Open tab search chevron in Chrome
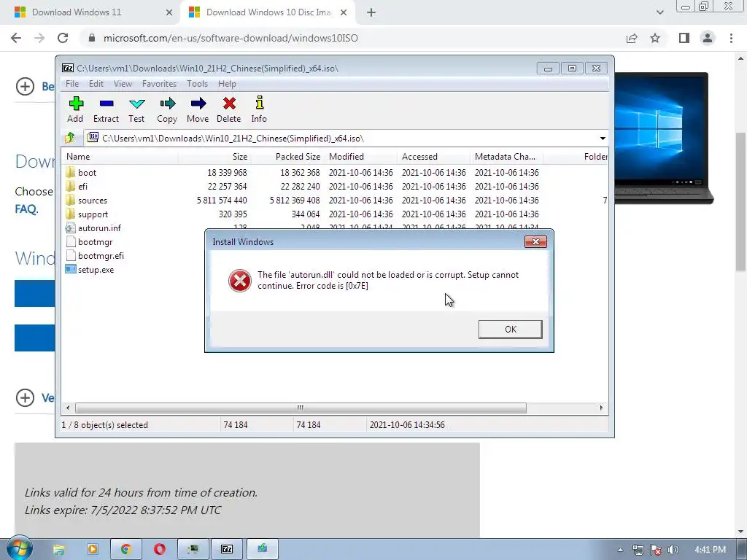The height and width of the screenshot is (560, 747). pos(659,12)
